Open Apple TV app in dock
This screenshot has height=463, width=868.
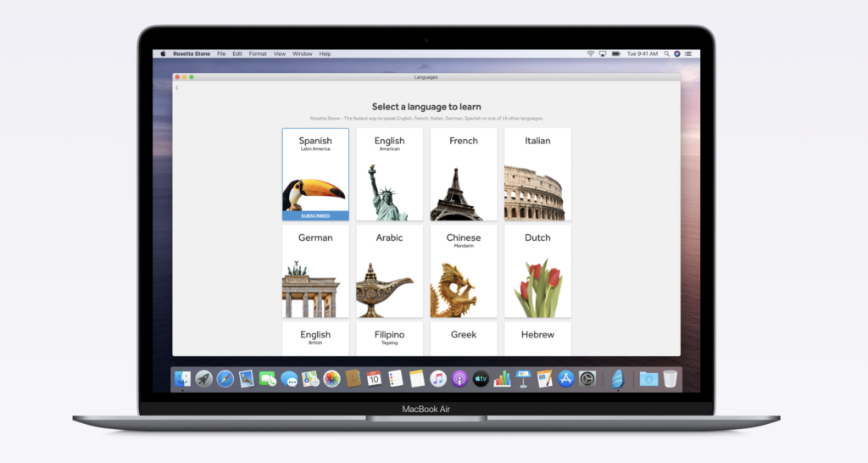click(x=481, y=379)
